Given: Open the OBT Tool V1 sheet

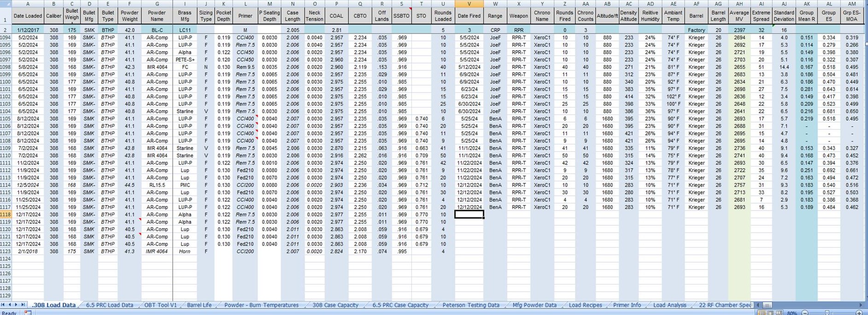Looking at the screenshot, I should click(160, 305).
